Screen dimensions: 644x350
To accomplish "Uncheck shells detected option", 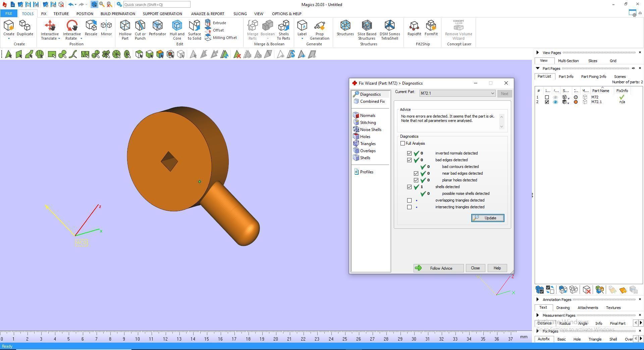I will point(409,187).
